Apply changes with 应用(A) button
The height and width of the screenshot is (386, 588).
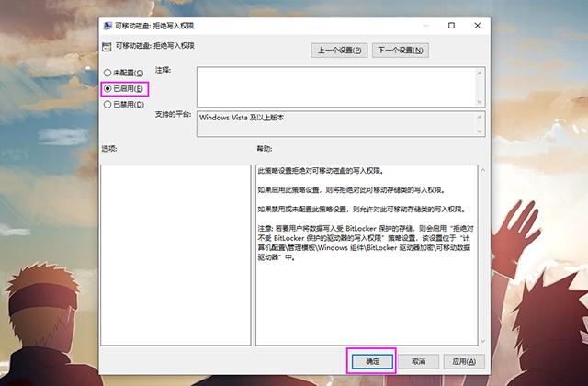pos(464,361)
